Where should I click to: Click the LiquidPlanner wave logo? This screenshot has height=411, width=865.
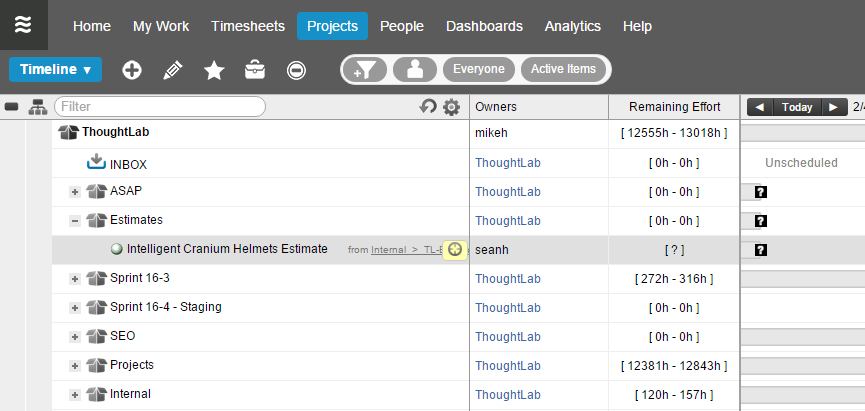tap(24, 25)
